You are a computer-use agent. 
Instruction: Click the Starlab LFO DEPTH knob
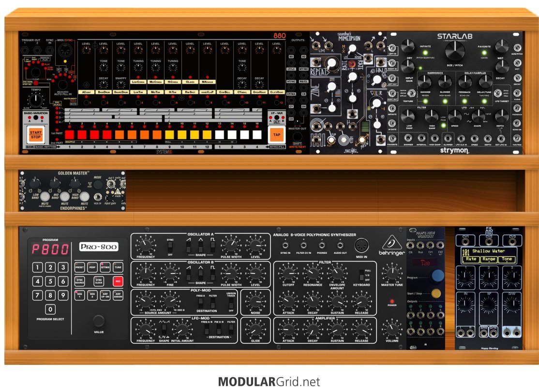[x=501, y=116]
